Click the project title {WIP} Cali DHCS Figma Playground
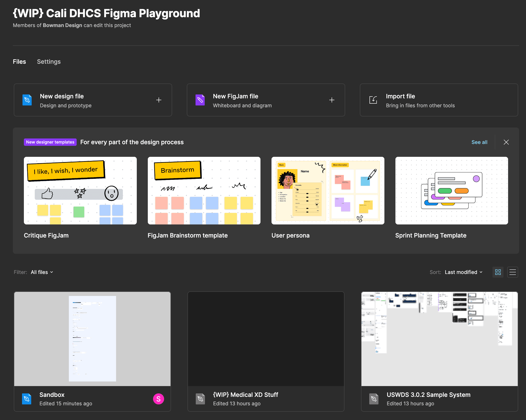 pos(106,13)
